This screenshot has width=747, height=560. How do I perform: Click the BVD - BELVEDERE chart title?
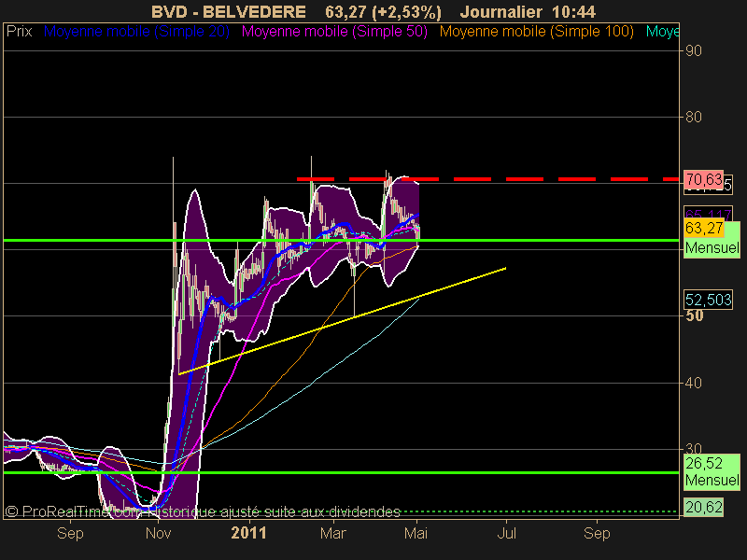tap(229, 12)
